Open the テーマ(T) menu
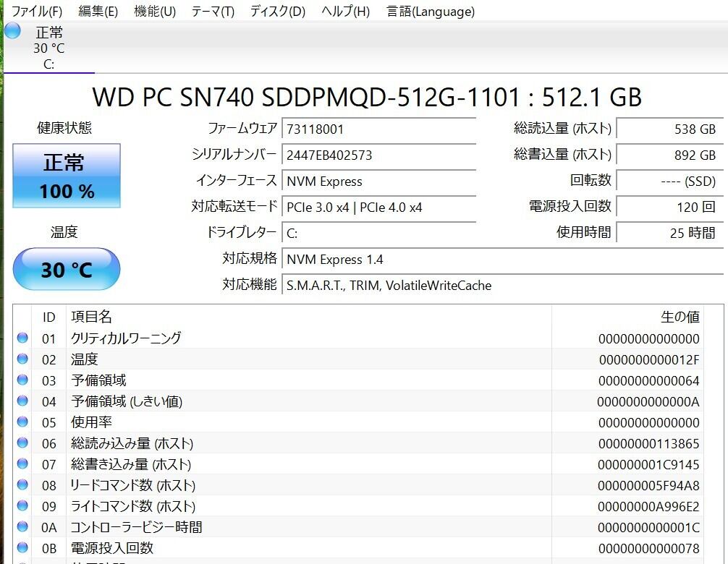728x564 pixels. (x=213, y=12)
